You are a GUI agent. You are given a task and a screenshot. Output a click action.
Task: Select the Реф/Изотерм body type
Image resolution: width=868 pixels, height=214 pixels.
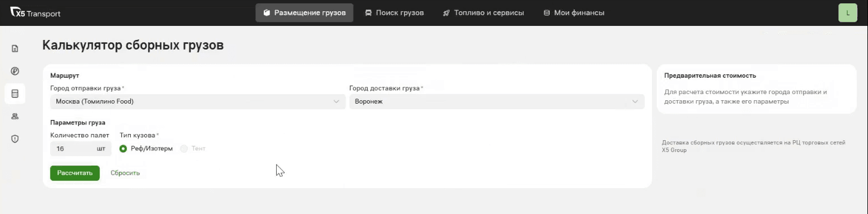coord(147,149)
